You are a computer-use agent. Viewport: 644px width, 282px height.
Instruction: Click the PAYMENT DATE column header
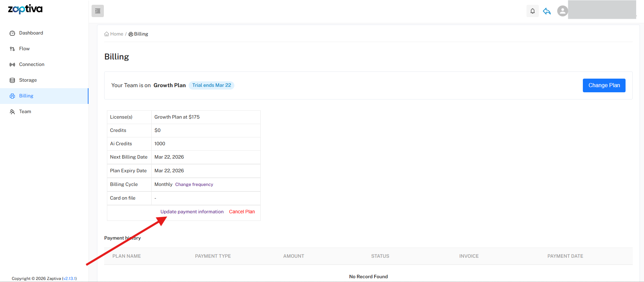(565, 256)
